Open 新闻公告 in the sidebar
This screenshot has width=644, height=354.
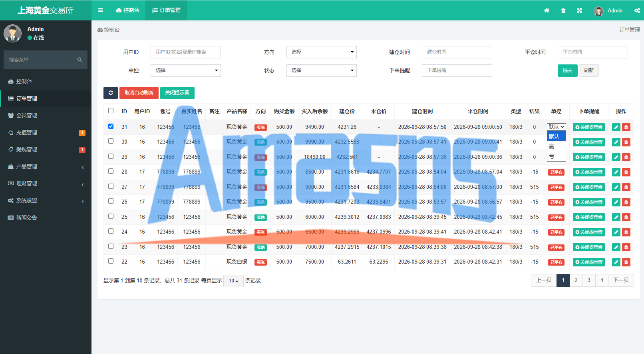coord(46,218)
